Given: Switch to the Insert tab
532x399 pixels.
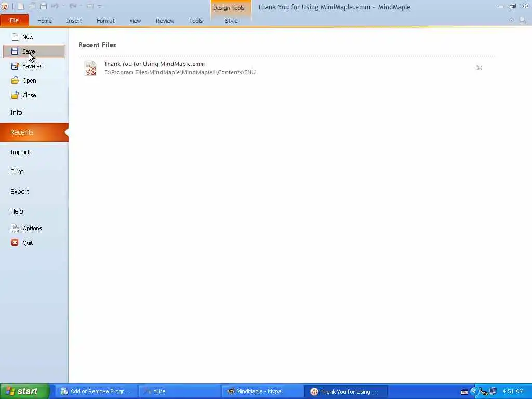Looking at the screenshot, I should pos(74,21).
